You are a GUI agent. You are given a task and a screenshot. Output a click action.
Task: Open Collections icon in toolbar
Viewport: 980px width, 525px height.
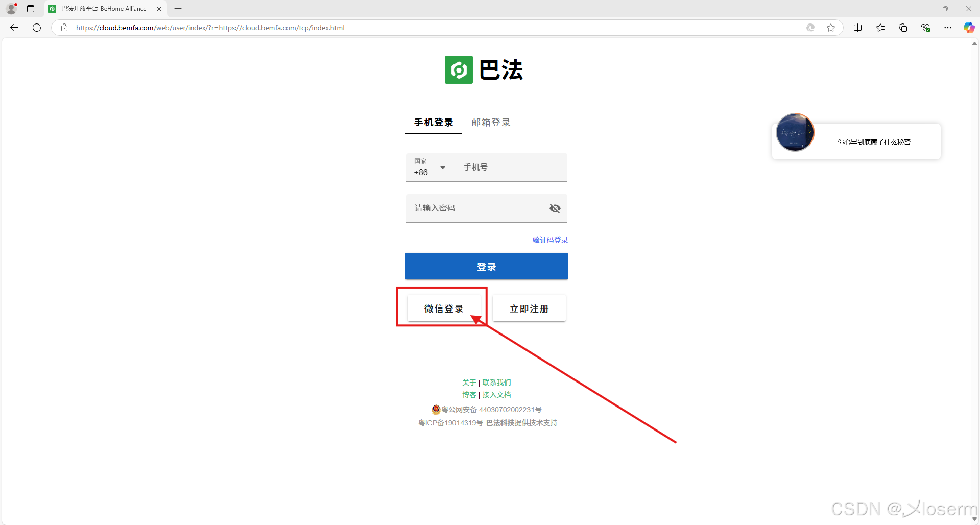point(903,28)
